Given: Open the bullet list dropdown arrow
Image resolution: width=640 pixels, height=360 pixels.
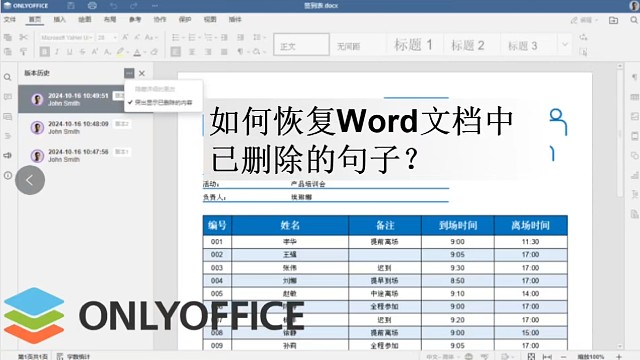Looking at the screenshot, I should click(183, 38).
